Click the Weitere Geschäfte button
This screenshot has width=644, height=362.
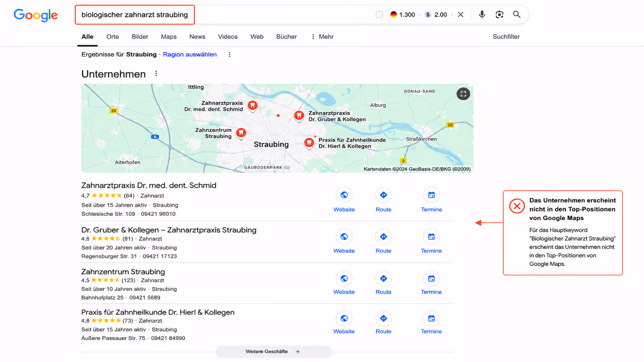coord(273,352)
